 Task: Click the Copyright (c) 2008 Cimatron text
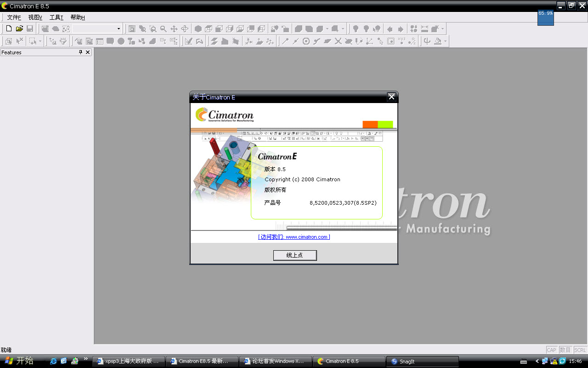[x=302, y=179]
